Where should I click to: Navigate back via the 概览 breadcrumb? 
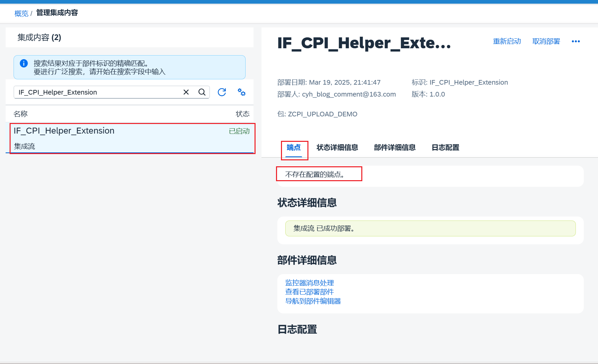coord(21,13)
